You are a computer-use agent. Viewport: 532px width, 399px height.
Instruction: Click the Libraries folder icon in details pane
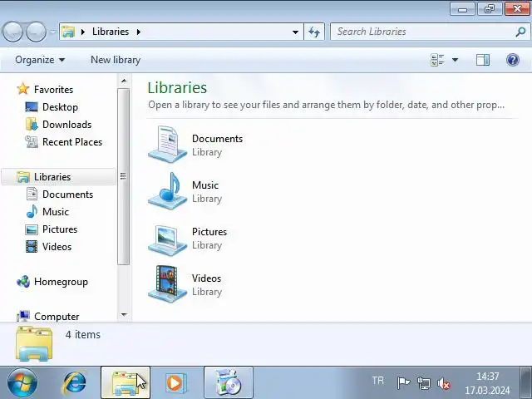pyautogui.click(x=34, y=343)
